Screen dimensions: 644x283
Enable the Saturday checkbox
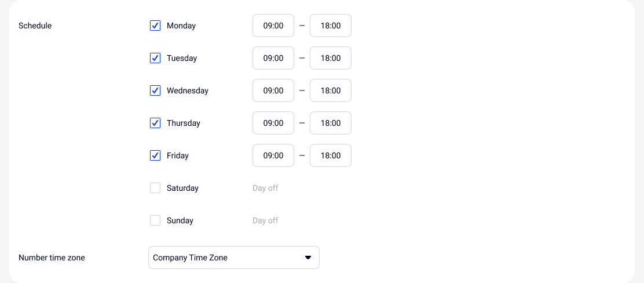155,188
